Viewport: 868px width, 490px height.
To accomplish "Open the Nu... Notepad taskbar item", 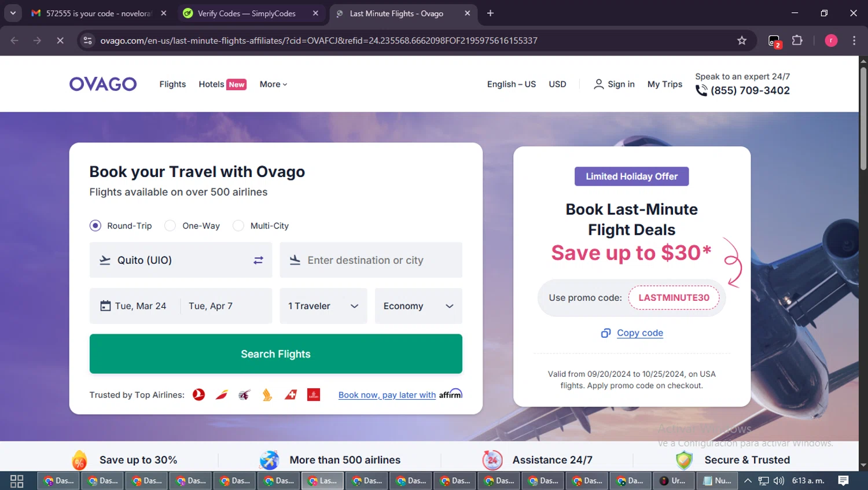I will pos(717,481).
